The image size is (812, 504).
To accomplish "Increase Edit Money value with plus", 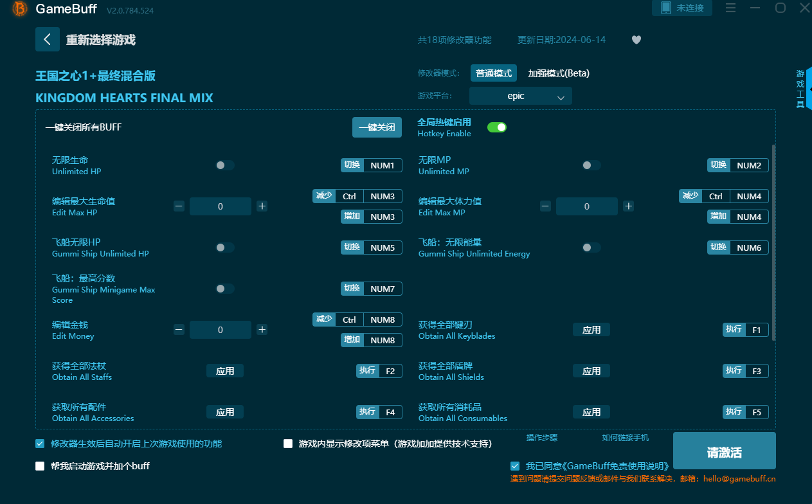I will click(262, 330).
